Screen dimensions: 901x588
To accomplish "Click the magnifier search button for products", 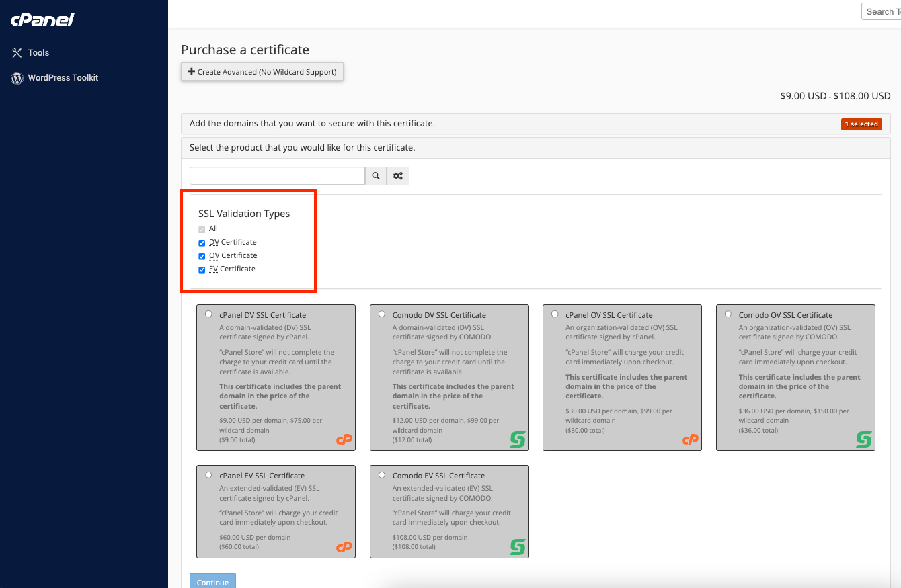I will pos(376,176).
